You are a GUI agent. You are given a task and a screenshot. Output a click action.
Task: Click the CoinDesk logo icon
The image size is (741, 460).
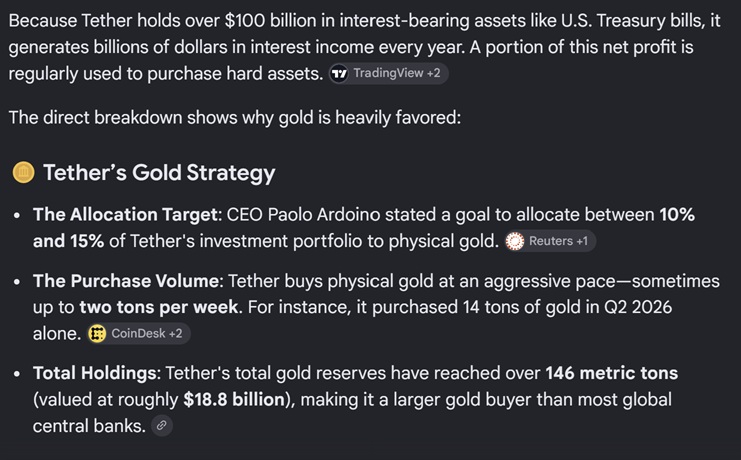point(97,334)
